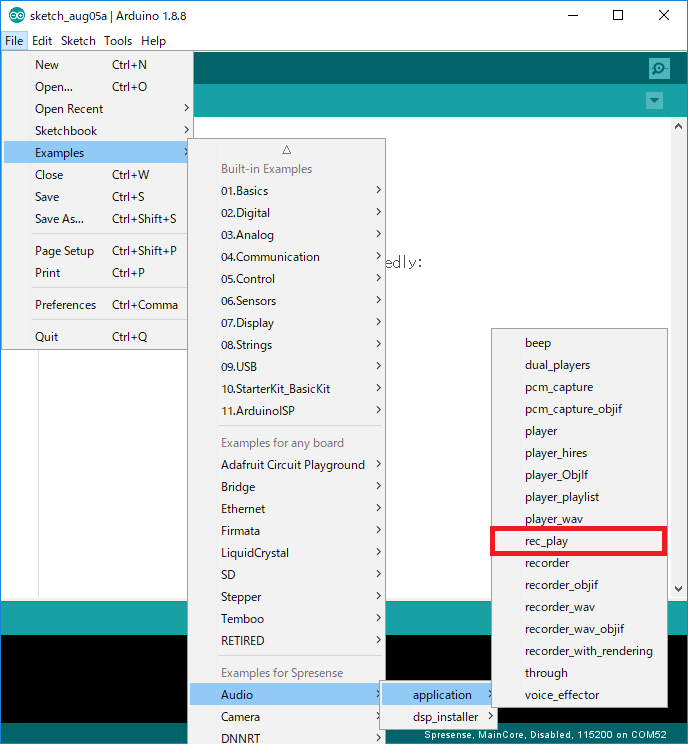The width and height of the screenshot is (688, 744).
Task: Open the pcm_capture example
Action: 579,387
